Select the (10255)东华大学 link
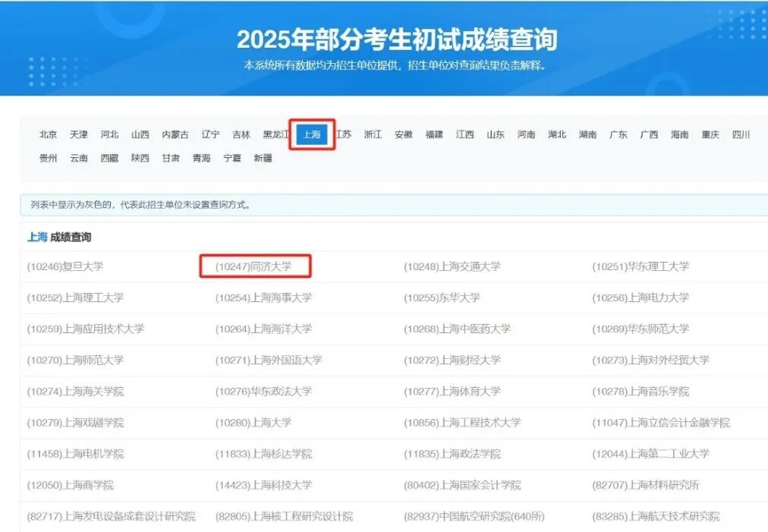Image resolution: width=768 pixels, height=532 pixels. click(441, 297)
